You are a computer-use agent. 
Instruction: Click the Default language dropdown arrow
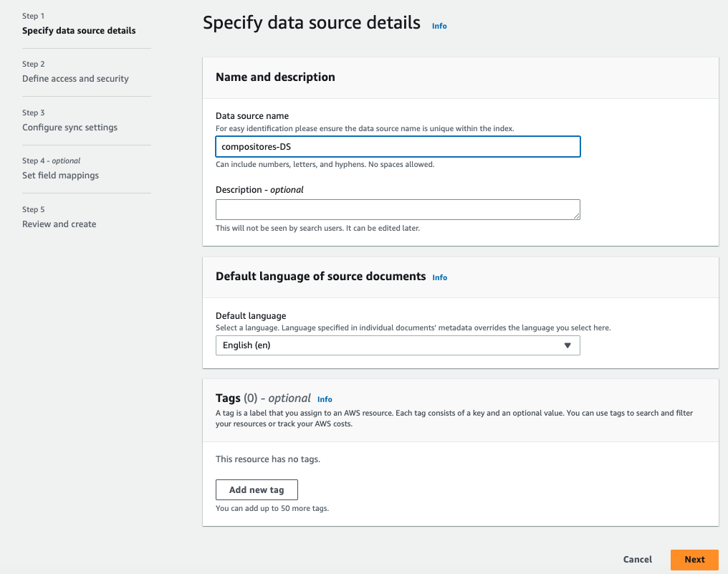[567, 345]
